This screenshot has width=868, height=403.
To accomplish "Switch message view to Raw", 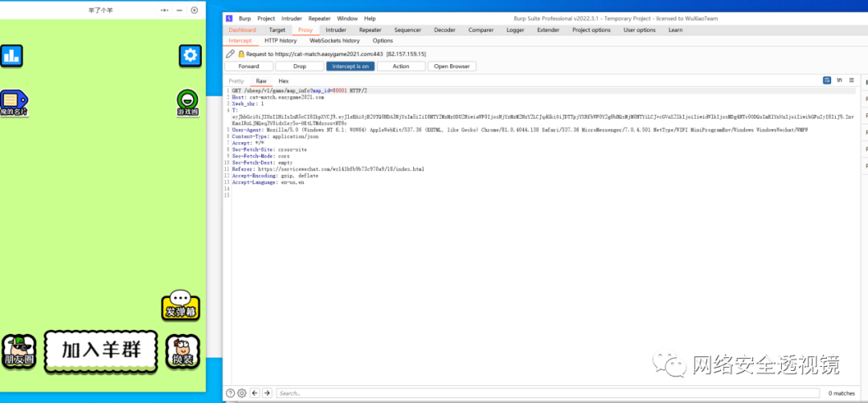I will 261,81.
